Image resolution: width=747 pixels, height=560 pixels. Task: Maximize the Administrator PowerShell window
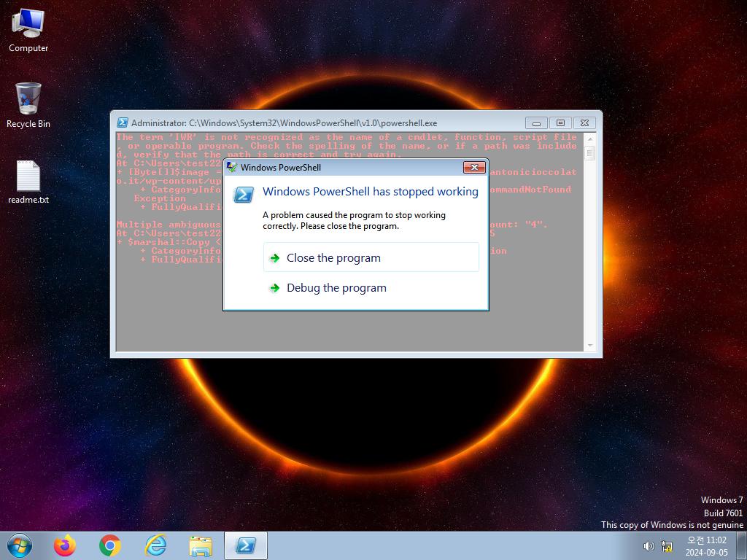point(560,122)
